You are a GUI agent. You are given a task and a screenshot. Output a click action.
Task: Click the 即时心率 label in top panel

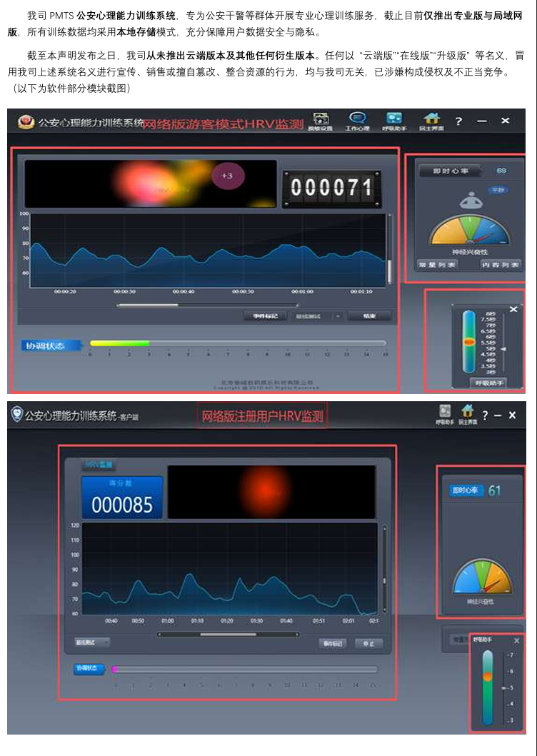click(450, 171)
